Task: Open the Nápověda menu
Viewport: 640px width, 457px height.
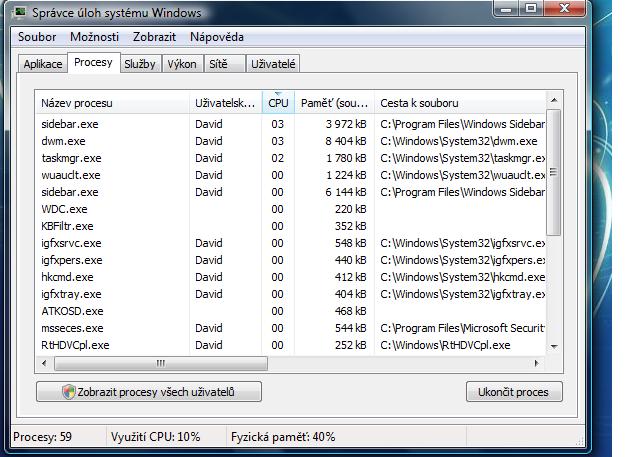Action: tap(217, 37)
